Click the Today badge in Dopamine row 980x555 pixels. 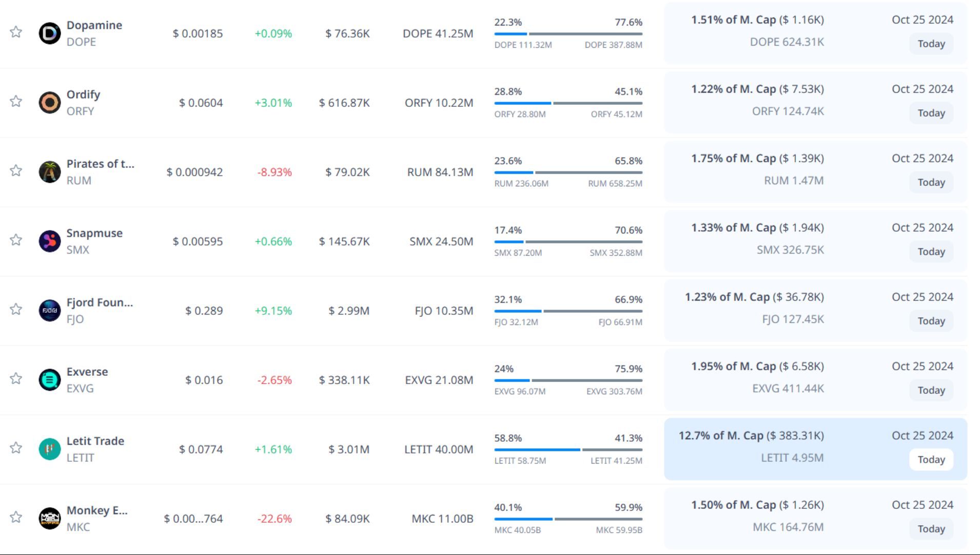pos(931,44)
